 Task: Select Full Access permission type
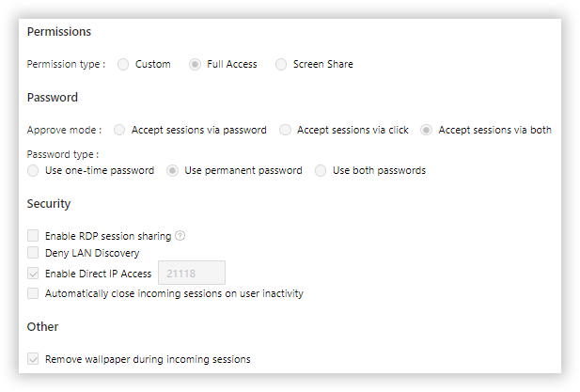195,64
